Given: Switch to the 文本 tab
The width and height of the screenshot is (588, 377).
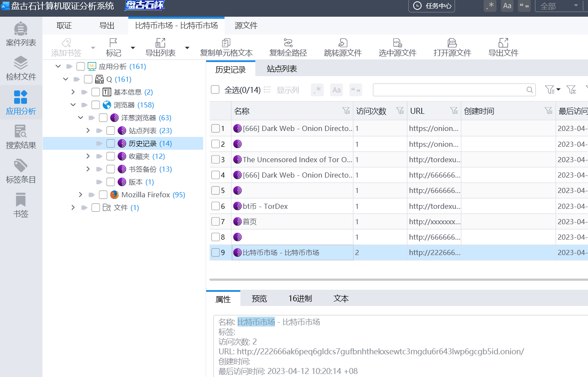Looking at the screenshot, I should (341, 299).
